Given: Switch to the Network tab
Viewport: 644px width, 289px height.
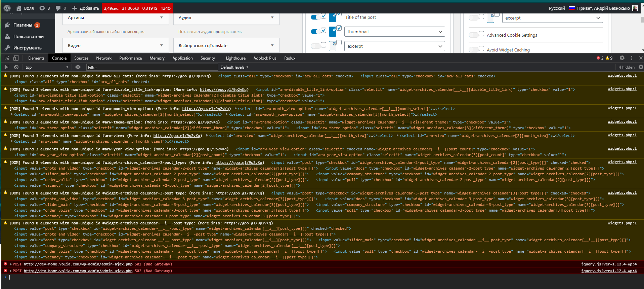Looking at the screenshot, I should [104, 58].
